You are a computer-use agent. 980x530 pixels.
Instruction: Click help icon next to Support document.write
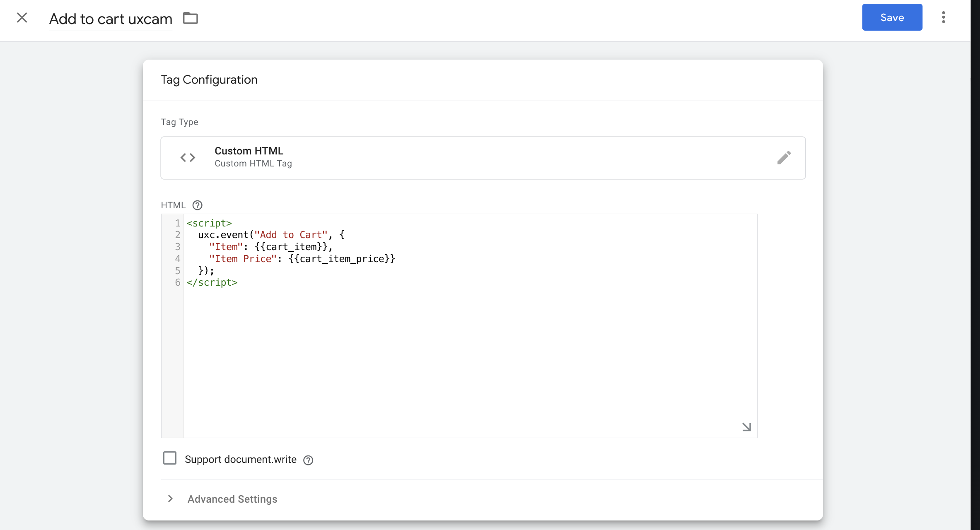(308, 460)
